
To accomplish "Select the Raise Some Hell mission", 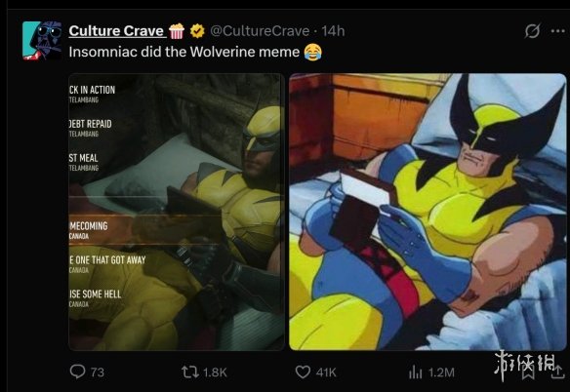I will [x=95, y=298].
